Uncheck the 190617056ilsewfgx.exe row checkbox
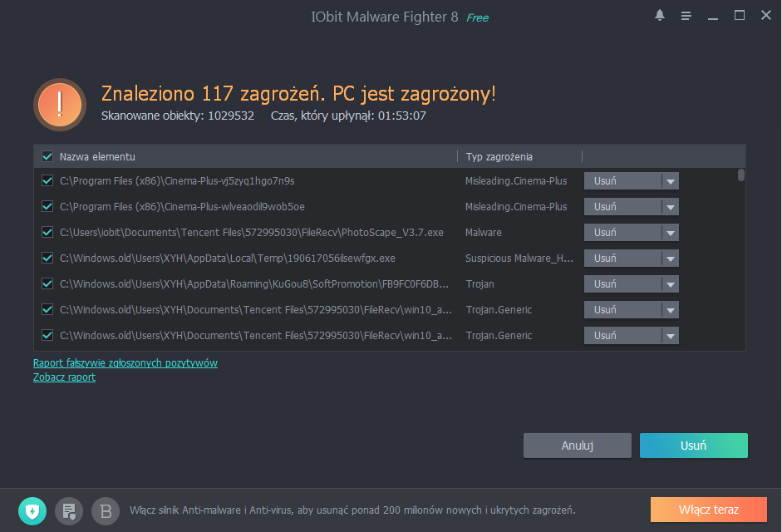 (47, 258)
